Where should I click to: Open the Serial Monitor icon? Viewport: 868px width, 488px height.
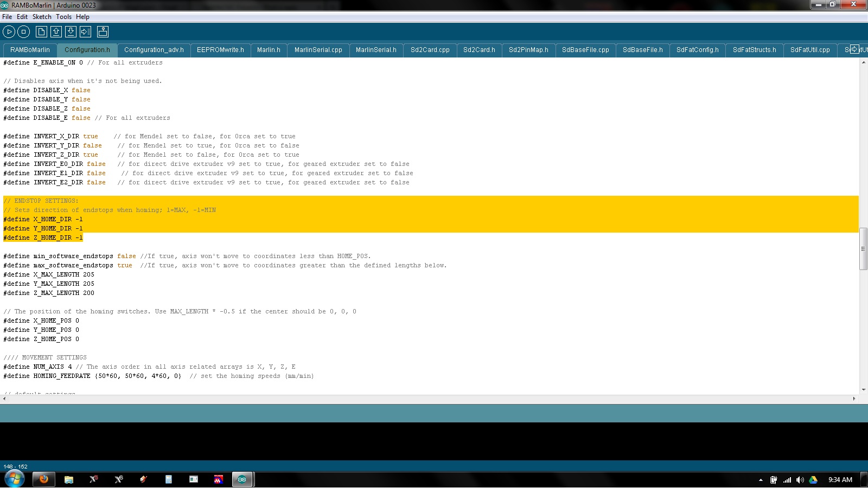(103, 32)
